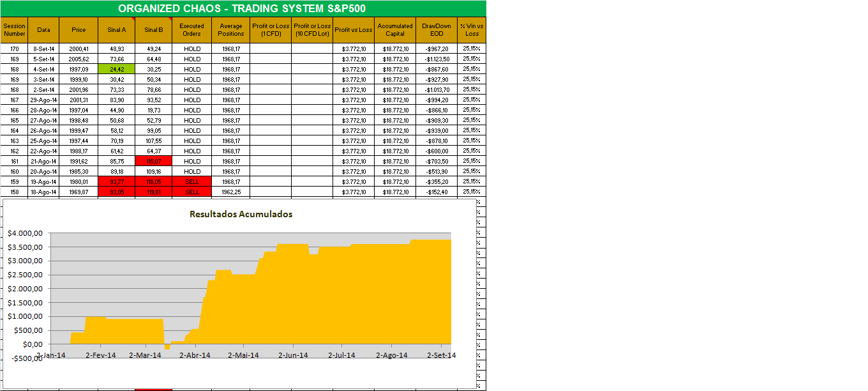Select the Data column header

point(44,30)
